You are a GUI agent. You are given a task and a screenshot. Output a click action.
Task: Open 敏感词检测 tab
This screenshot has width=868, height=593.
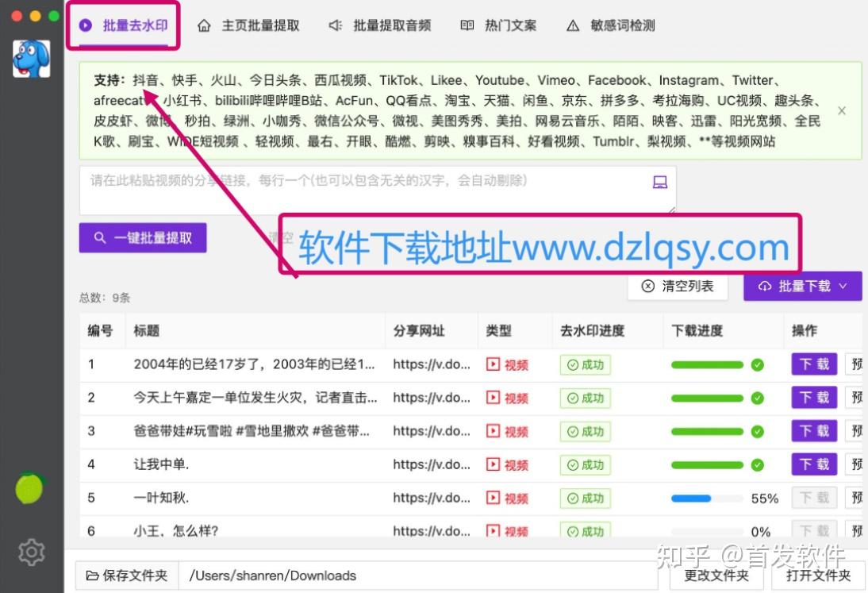tap(611, 25)
